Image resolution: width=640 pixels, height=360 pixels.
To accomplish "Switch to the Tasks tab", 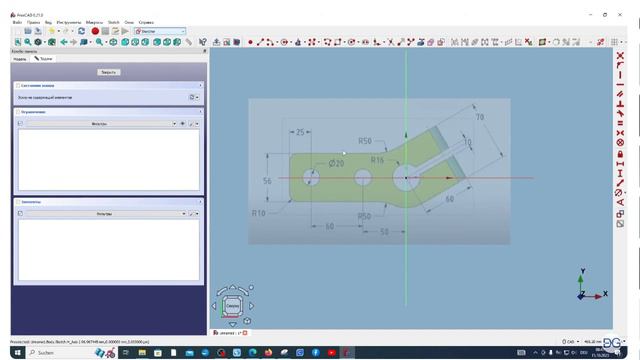I will coord(43,59).
